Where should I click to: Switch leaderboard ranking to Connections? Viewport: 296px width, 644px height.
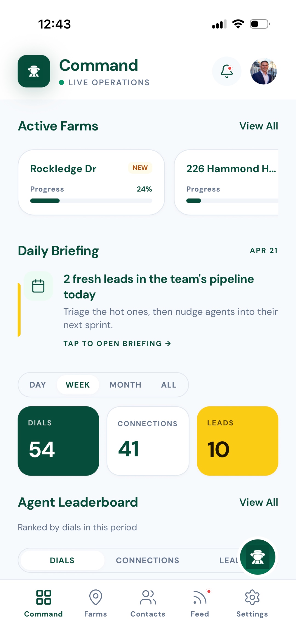coord(147,560)
